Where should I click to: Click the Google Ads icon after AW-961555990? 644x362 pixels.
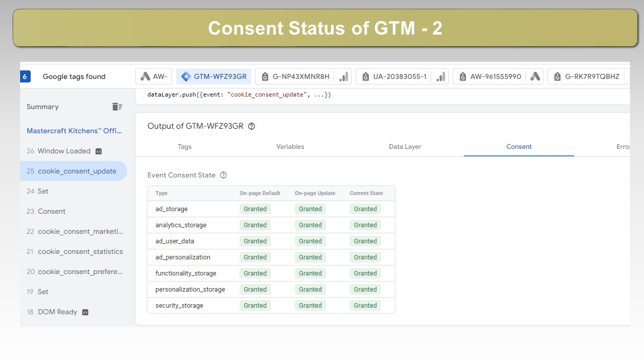pyautogui.click(x=535, y=76)
